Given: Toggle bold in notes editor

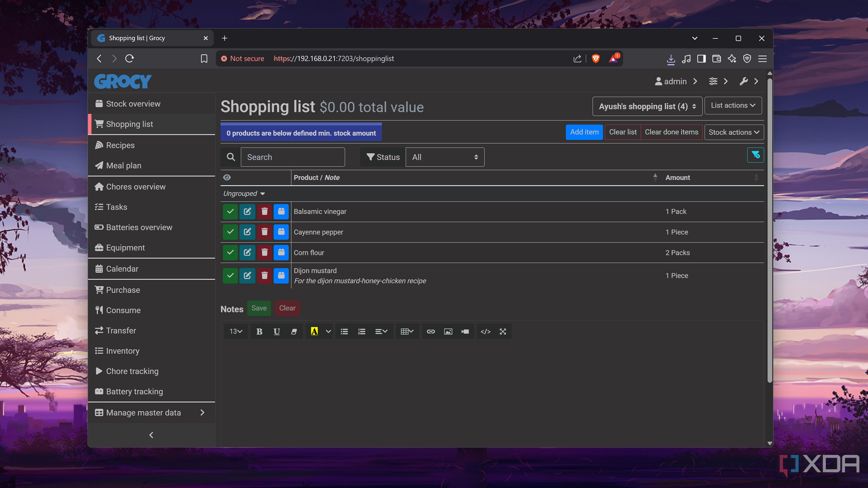Looking at the screenshot, I should (x=259, y=332).
